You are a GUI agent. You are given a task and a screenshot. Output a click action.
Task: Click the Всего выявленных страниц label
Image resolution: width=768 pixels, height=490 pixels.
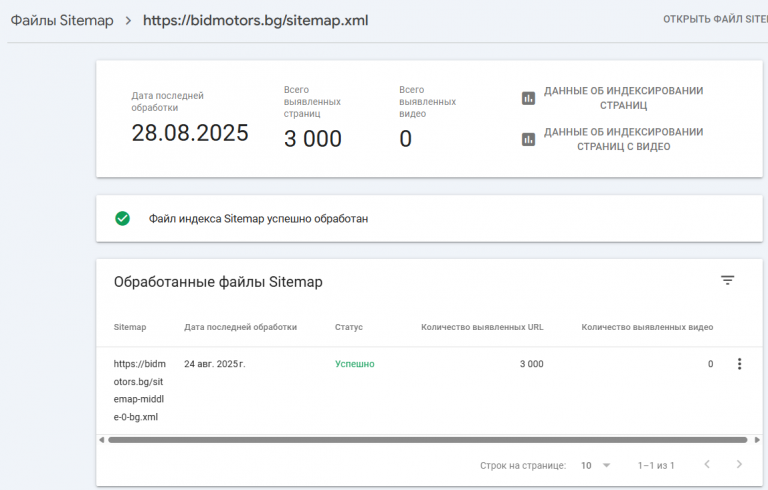point(312,101)
